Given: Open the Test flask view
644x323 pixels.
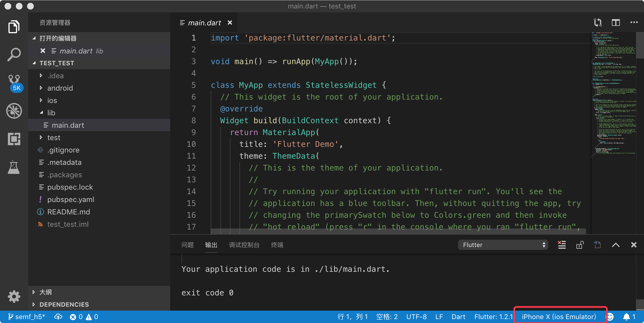Looking at the screenshot, I should pos(14,167).
